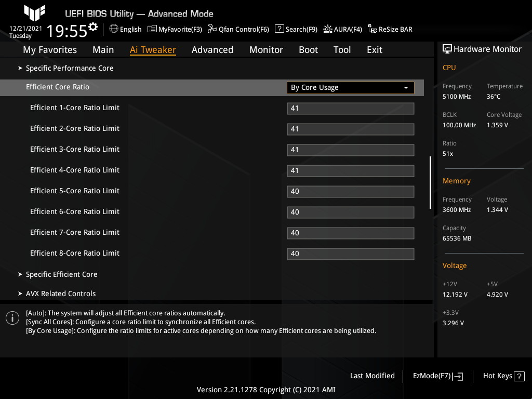Switch to the Advanced tab
The width and height of the screenshot is (532, 399).
coord(212,50)
